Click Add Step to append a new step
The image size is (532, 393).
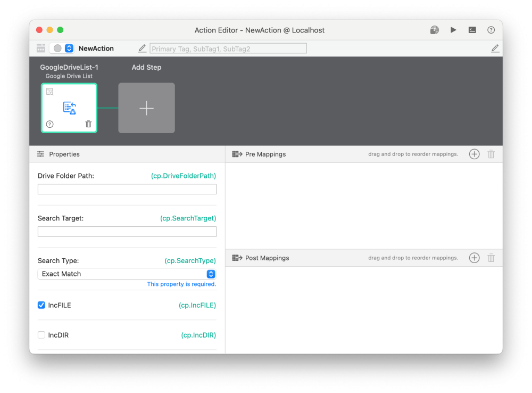tap(146, 108)
